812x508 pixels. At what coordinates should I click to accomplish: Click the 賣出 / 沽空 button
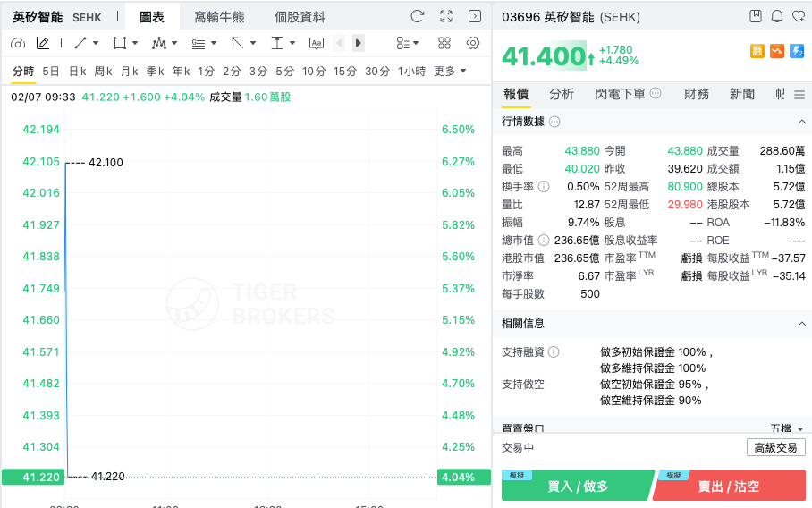pyautogui.click(x=729, y=486)
